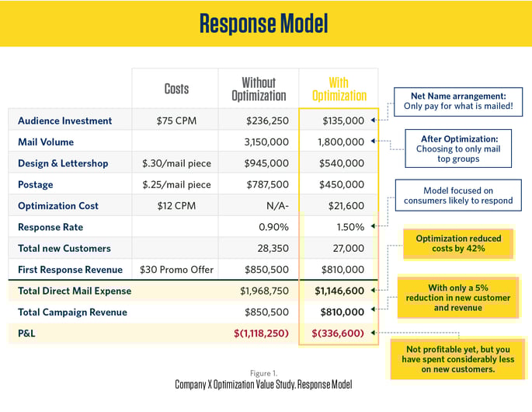Screen dimensions: 532x412
Task: Click the '$540,000' design value
Action: (x=341, y=163)
